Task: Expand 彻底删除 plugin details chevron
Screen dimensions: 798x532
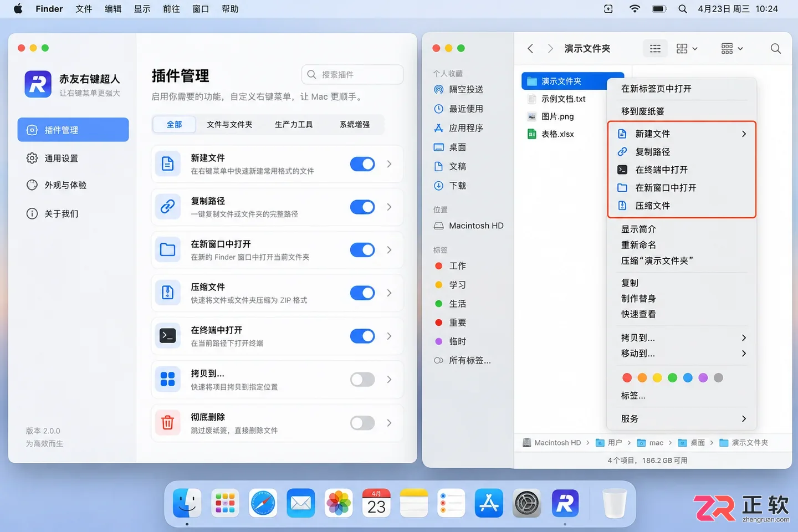Action: pos(389,423)
